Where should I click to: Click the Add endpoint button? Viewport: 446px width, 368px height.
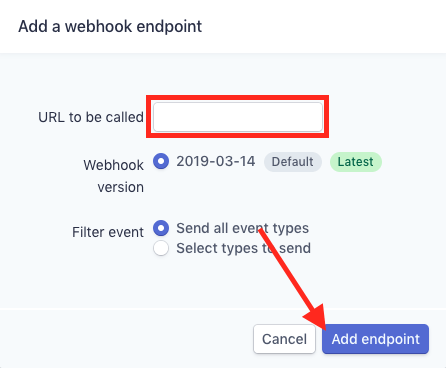[x=375, y=339]
